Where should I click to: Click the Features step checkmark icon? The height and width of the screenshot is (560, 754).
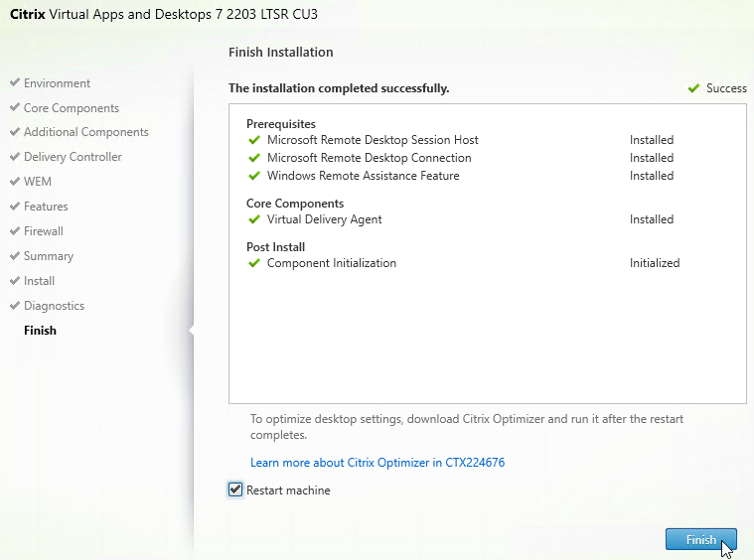click(15, 206)
